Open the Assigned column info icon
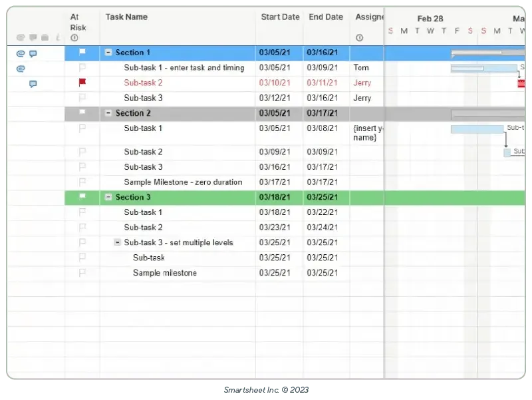 click(x=359, y=38)
